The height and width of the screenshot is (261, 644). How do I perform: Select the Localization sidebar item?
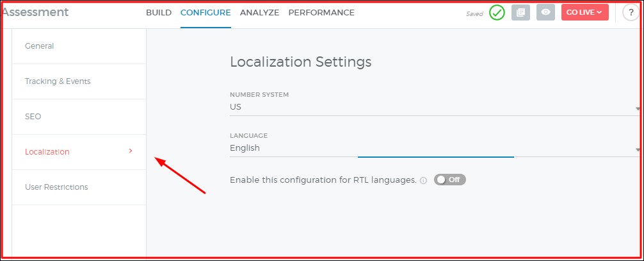pyautogui.click(x=47, y=152)
